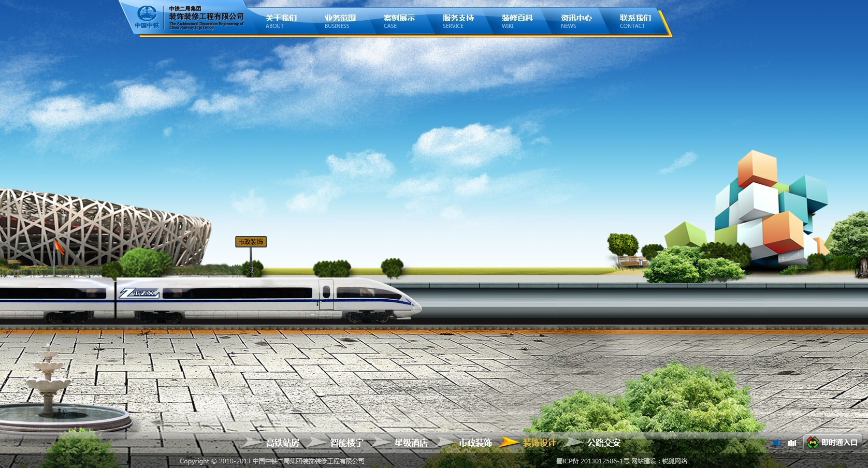
Task: Open the 关于我们 ABOUT menu
Action: click(x=281, y=21)
